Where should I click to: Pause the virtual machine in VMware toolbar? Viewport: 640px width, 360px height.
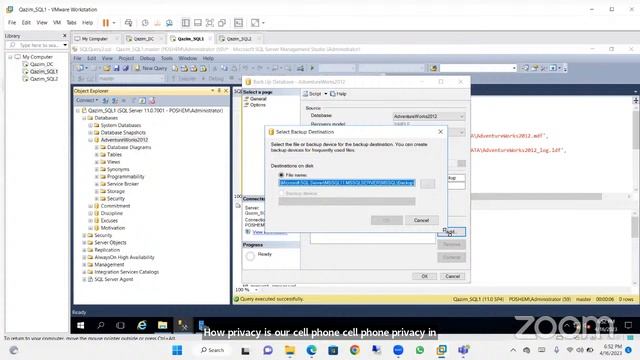106,23
